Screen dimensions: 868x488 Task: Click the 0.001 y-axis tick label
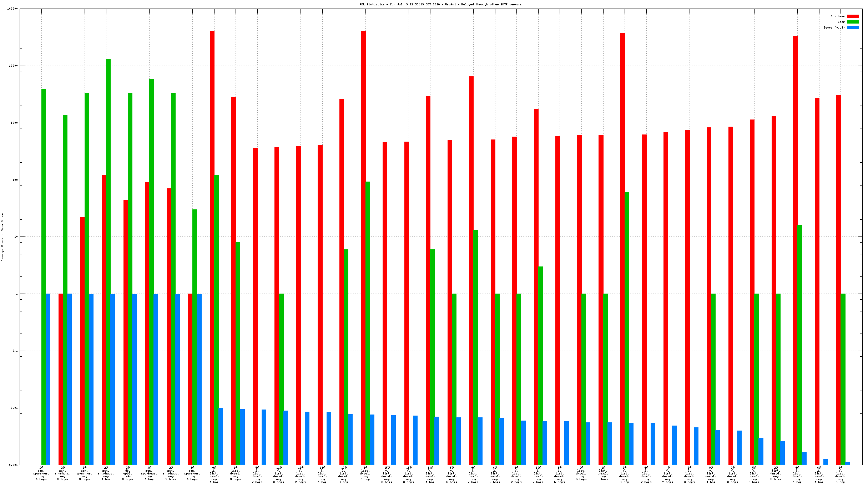(13, 465)
